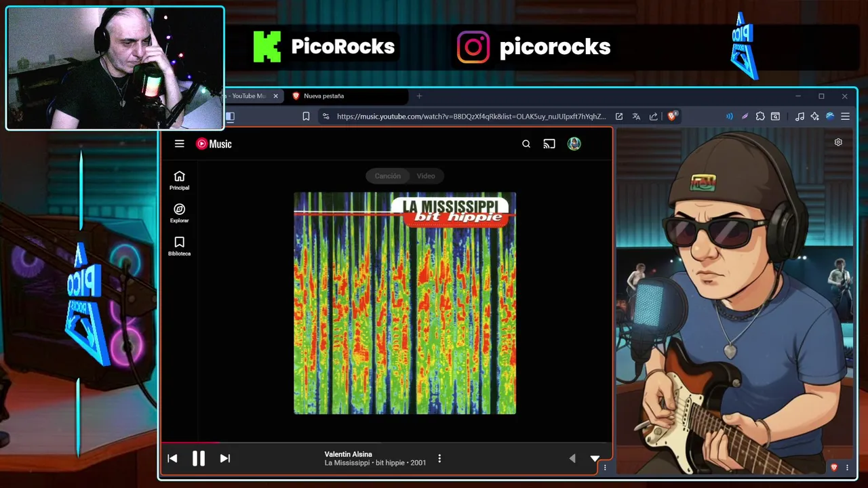The image size is (868, 488).
Task: Click the Instagram picorocks banner
Action: (x=534, y=47)
